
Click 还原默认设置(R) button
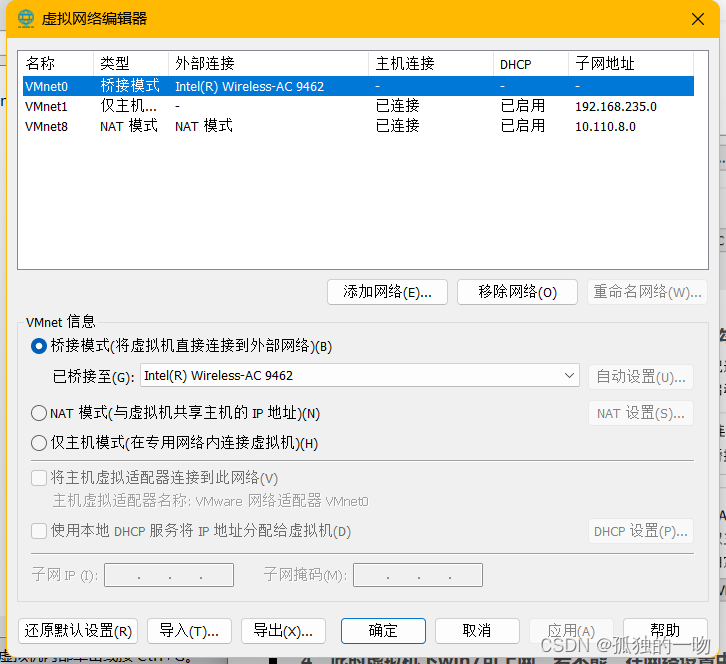(x=78, y=631)
